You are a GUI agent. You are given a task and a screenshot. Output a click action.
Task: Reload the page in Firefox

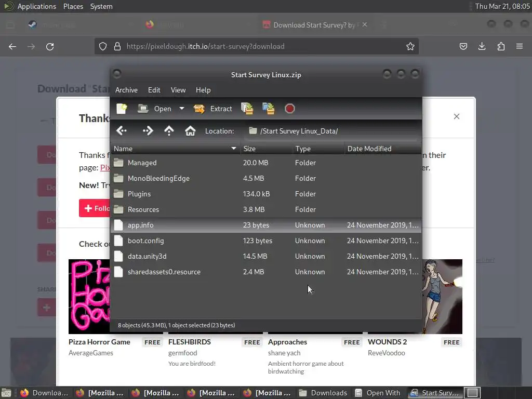(x=50, y=46)
